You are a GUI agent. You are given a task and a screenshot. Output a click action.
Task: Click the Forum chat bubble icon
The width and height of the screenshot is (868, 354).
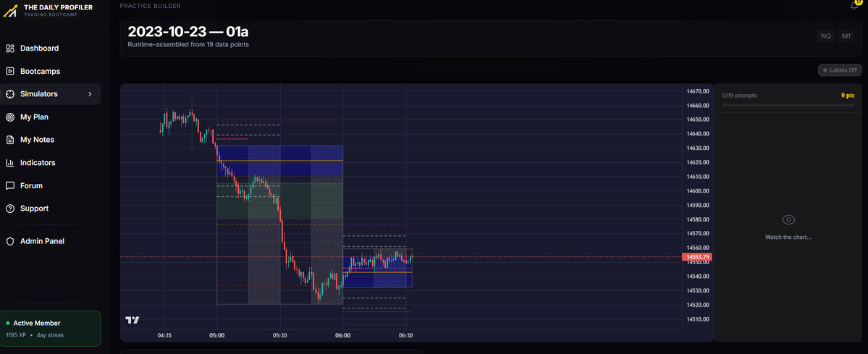tap(10, 185)
